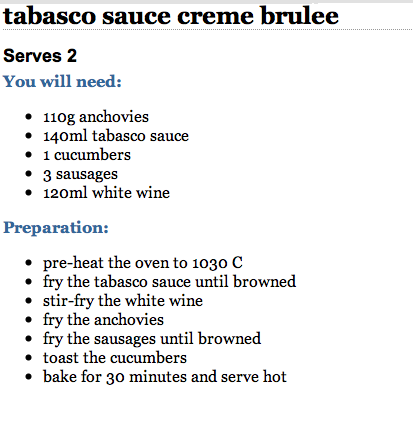Select the 'toast the cucumbers' step
Image resolution: width=413 pixels, height=427 pixels.
point(115,358)
